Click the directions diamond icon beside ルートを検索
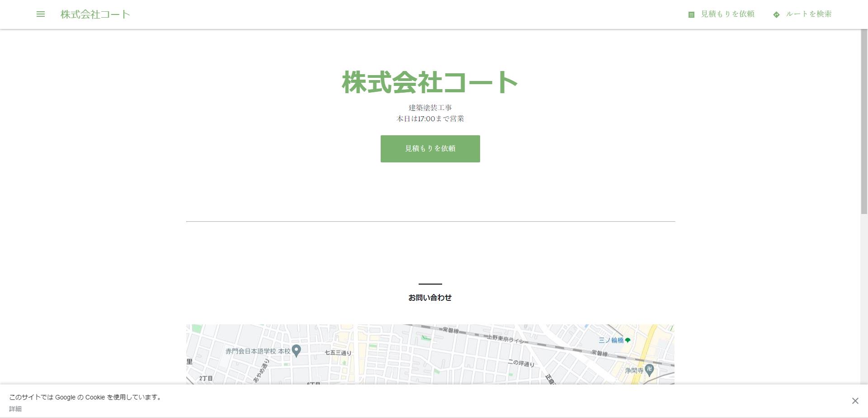 [x=777, y=14]
